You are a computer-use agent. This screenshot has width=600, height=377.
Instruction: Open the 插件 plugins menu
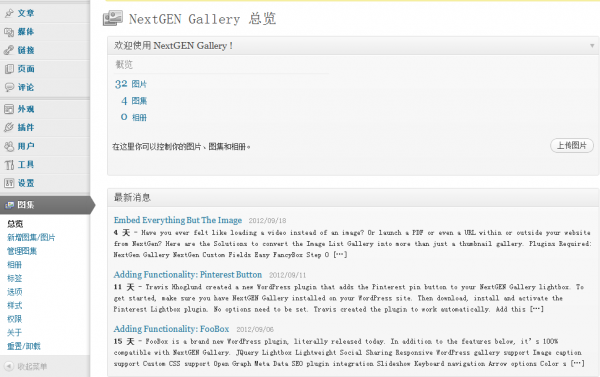pos(26,127)
